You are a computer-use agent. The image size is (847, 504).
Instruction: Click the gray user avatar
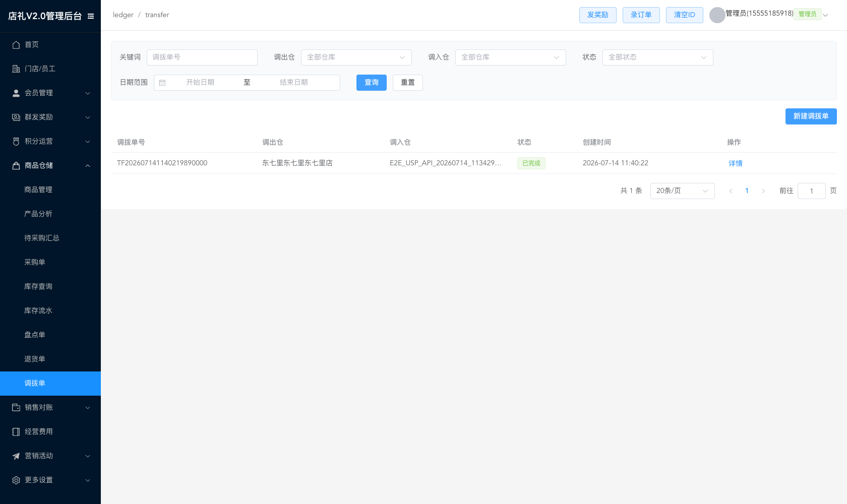[717, 15]
